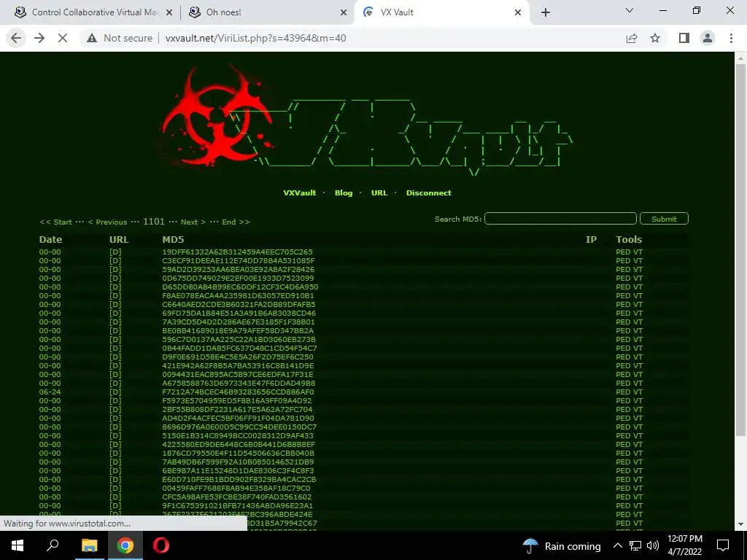Open VT for D65DD80AB4B99EC6DDF12CF3C4D6A950
Image resolution: width=747 pixels, height=560 pixels.
638,287
